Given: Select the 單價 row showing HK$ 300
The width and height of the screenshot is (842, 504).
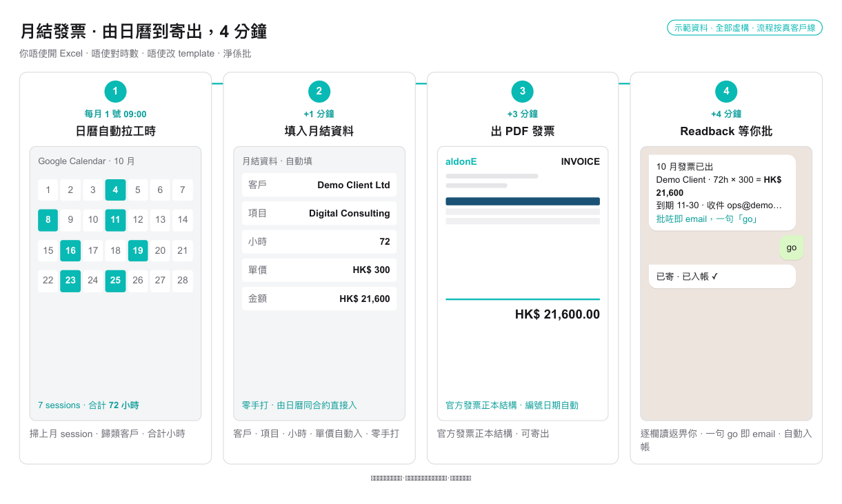Looking at the screenshot, I should pyautogui.click(x=319, y=270).
